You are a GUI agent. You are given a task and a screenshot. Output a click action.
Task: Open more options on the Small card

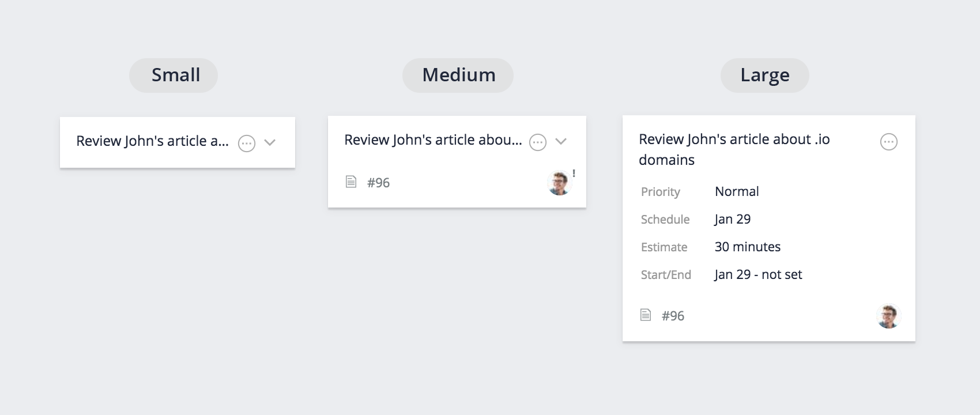247,143
